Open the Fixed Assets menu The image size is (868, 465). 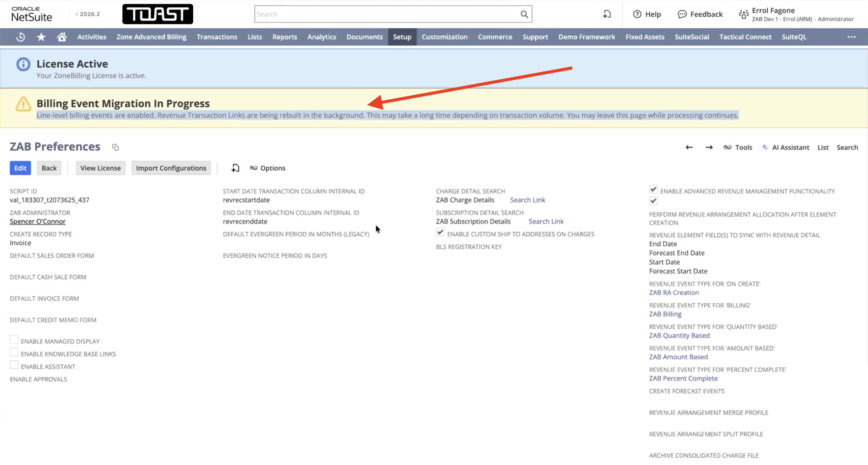point(645,37)
